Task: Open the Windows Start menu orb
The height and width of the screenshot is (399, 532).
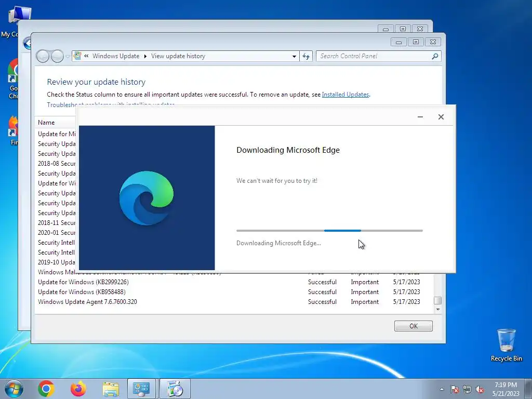Action: 14,389
